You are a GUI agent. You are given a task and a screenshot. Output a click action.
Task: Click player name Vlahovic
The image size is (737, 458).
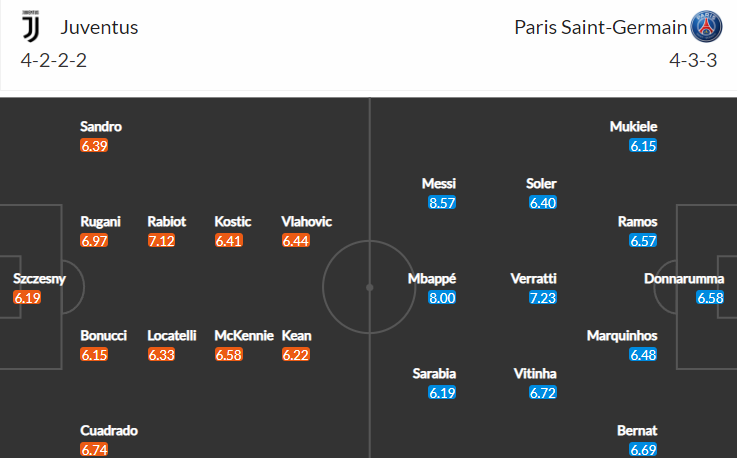[306, 221]
